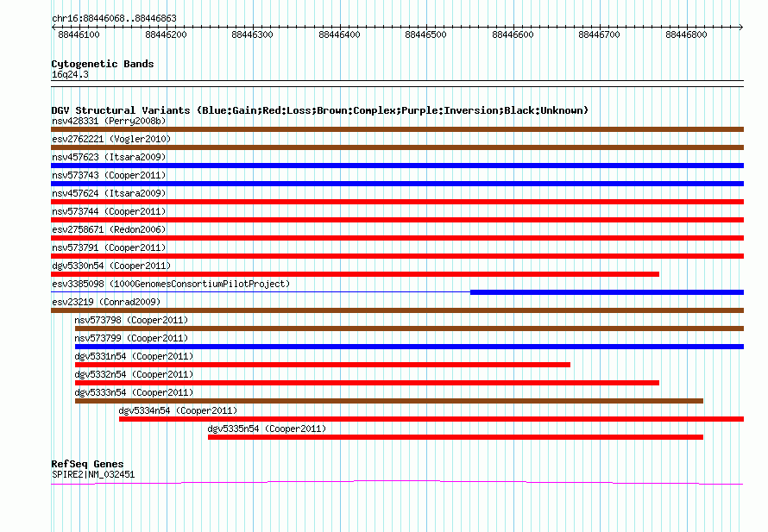The width and height of the screenshot is (768, 532).
Task: Open esv3385098 1000GenomesConsortiumPilotProject label
Action: pyautogui.click(x=171, y=284)
